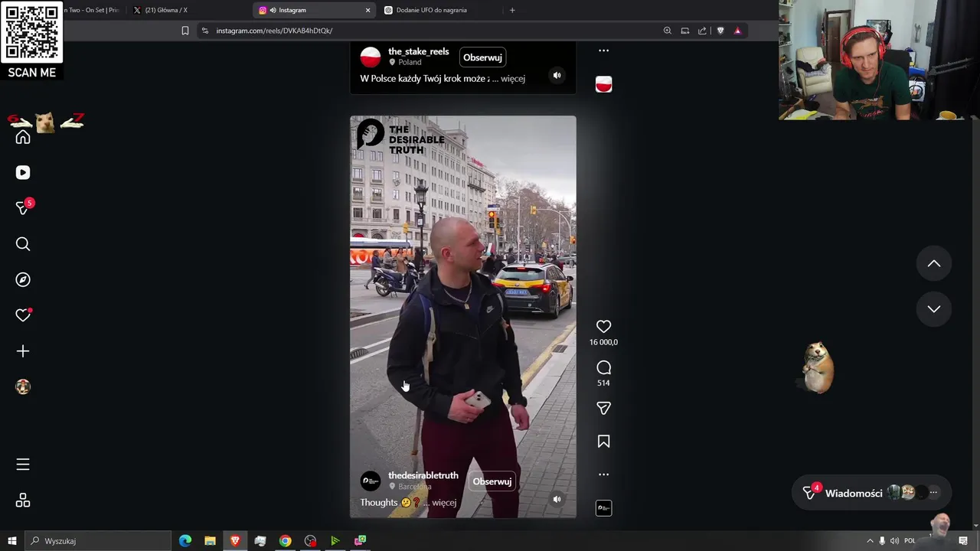The height and width of the screenshot is (551, 980).
Task: Open profile avatar in sidebar
Action: 23,386
